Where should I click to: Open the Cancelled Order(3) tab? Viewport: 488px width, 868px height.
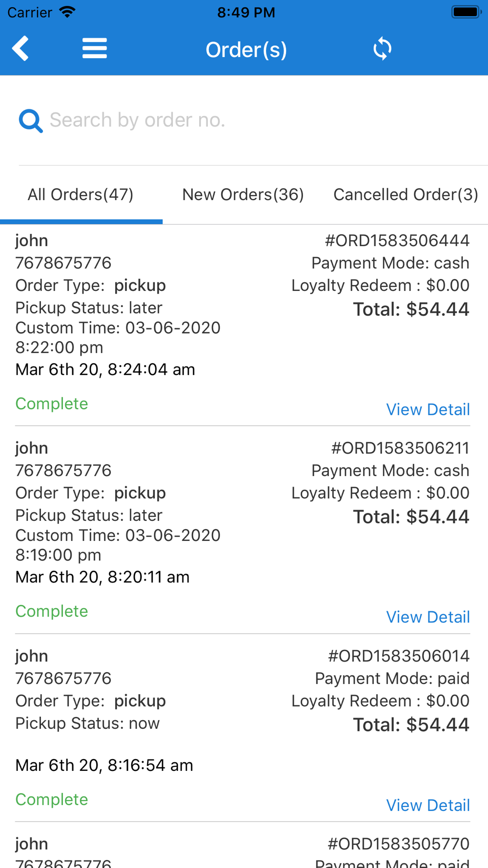[406, 195]
